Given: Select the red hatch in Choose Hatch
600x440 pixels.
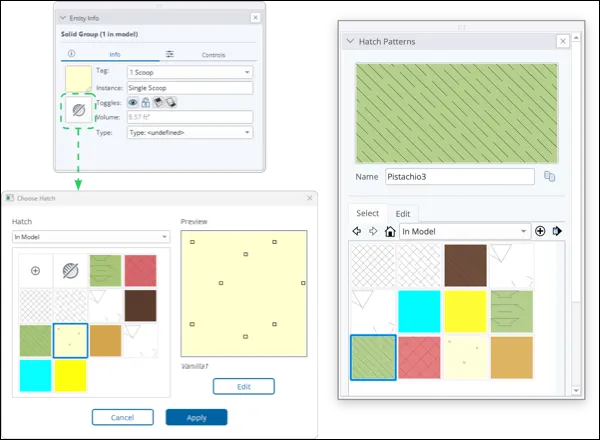Looking at the screenshot, I should (140, 271).
